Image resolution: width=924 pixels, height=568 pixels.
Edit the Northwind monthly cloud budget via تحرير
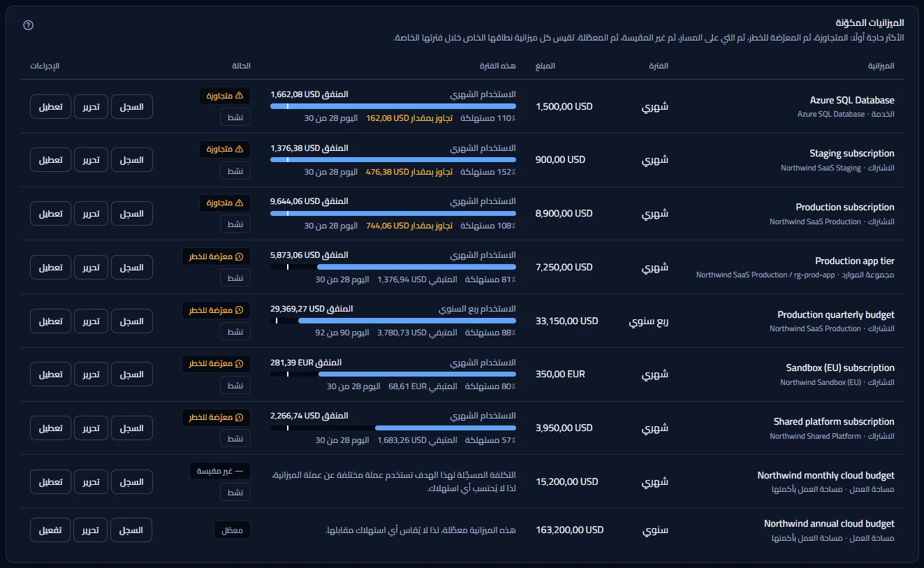pyautogui.click(x=91, y=482)
